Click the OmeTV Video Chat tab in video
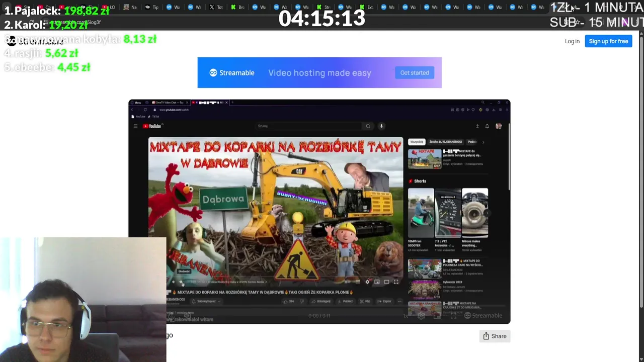Image resolution: width=644 pixels, height=362 pixels. [x=170, y=103]
